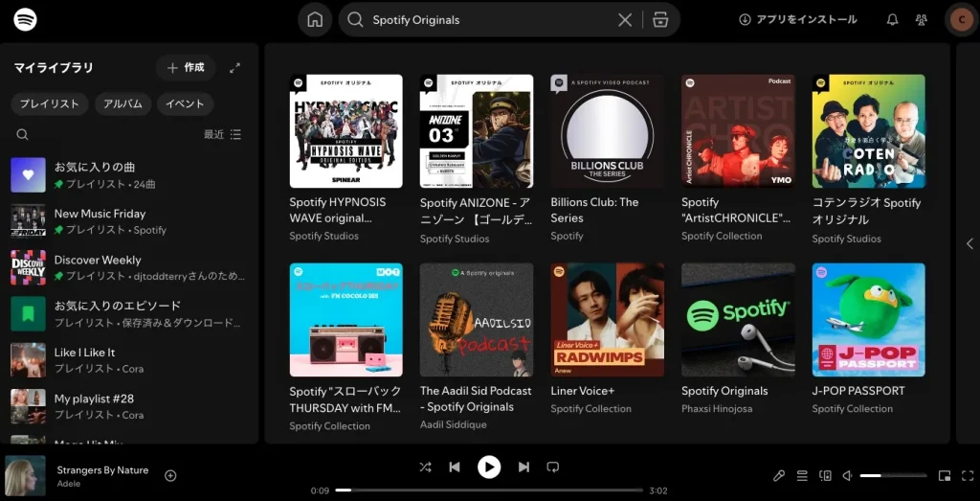
Task: Open the user profile avatar C
Action: point(961,20)
